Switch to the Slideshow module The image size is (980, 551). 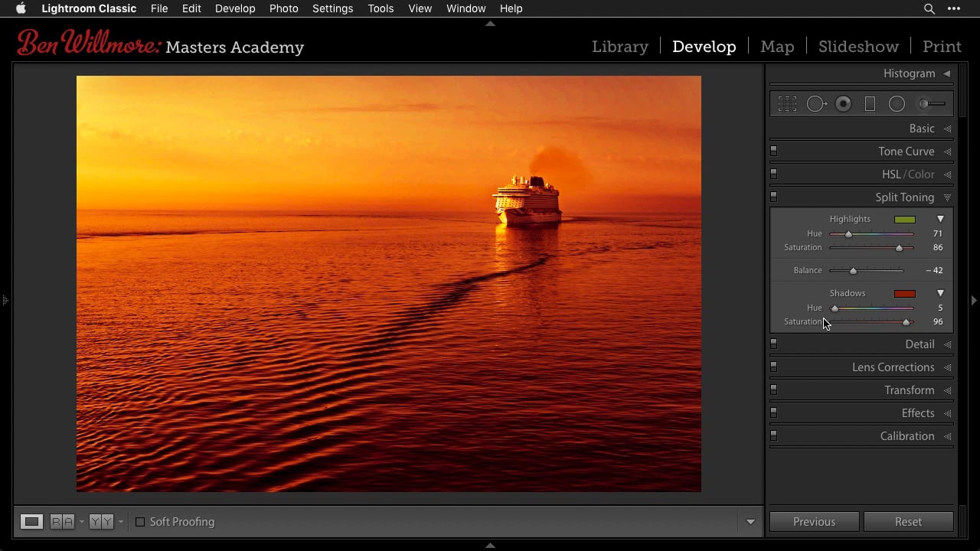pos(858,47)
